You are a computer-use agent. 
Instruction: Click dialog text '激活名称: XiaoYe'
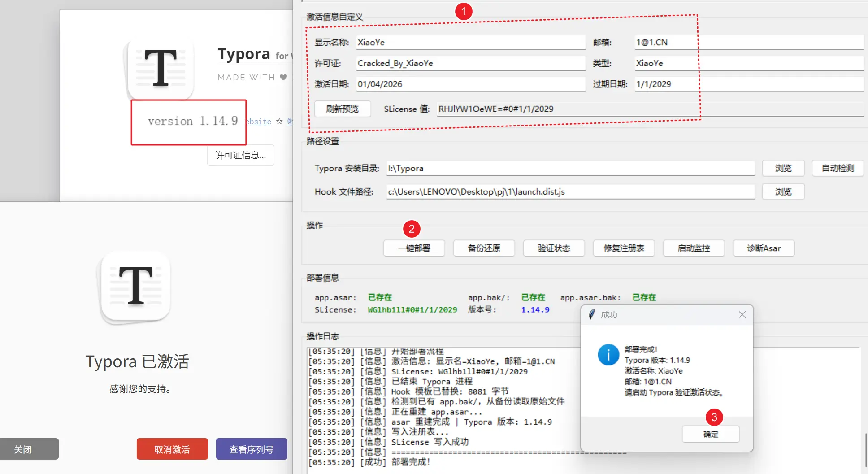click(x=654, y=371)
